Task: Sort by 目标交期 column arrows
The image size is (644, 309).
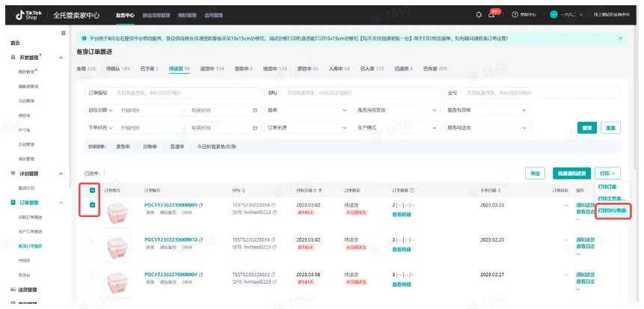Action: 320,191
